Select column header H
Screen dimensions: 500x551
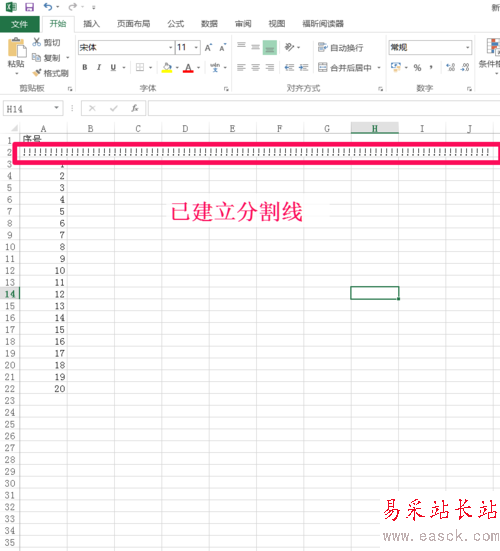(x=375, y=128)
